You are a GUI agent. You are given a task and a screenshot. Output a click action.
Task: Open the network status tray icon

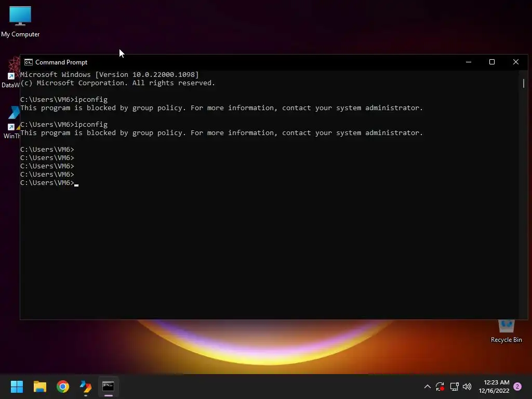coord(454,387)
